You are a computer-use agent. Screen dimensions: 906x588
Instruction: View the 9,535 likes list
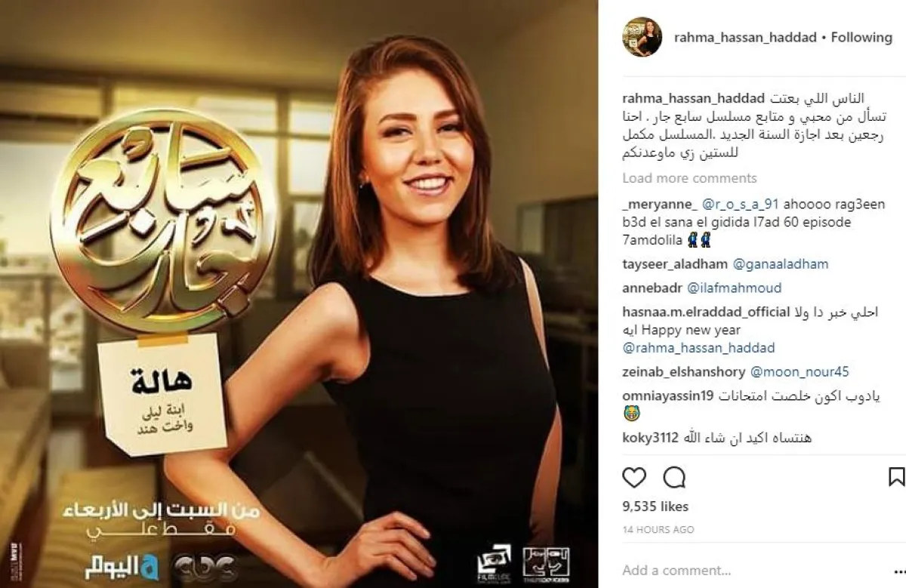[x=655, y=507]
